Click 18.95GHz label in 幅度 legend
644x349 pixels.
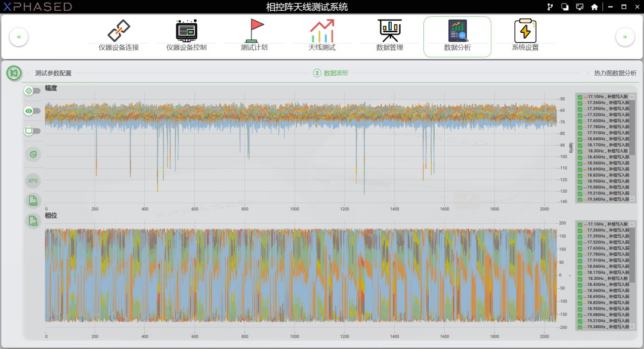[608, 181]
